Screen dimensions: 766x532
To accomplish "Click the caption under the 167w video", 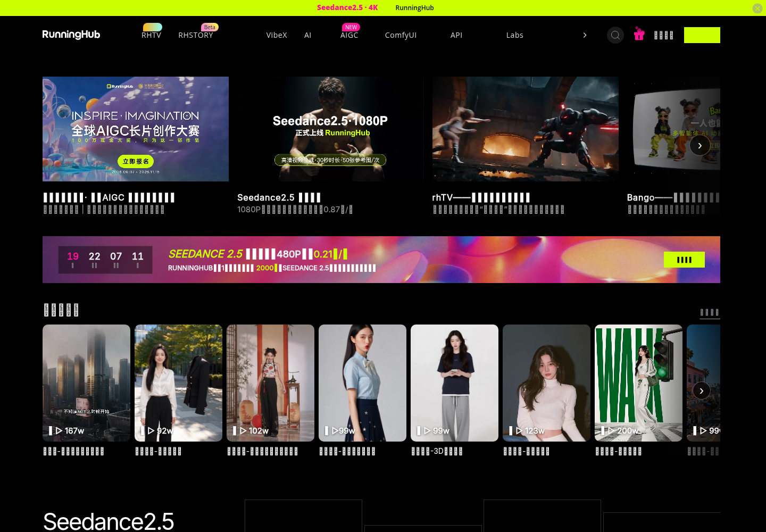I will point(74,451).
